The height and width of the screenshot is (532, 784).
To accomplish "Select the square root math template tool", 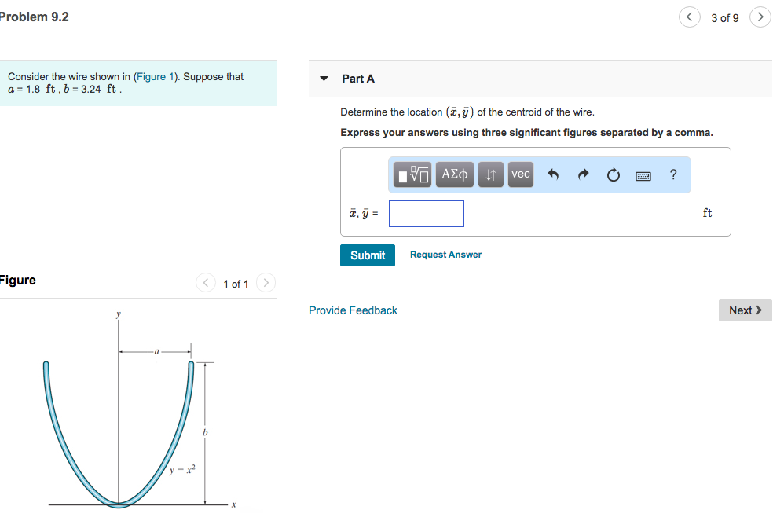I will pos(411,174).
